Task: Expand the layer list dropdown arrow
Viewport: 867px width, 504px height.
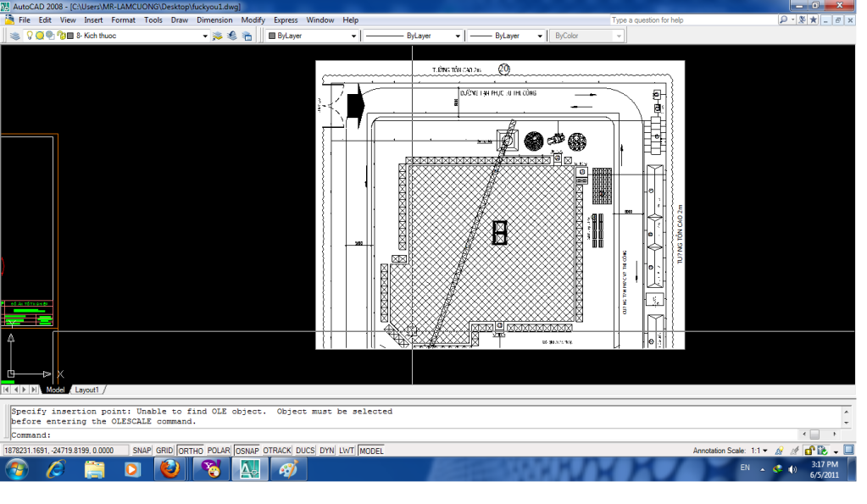Action: [204, 36]
